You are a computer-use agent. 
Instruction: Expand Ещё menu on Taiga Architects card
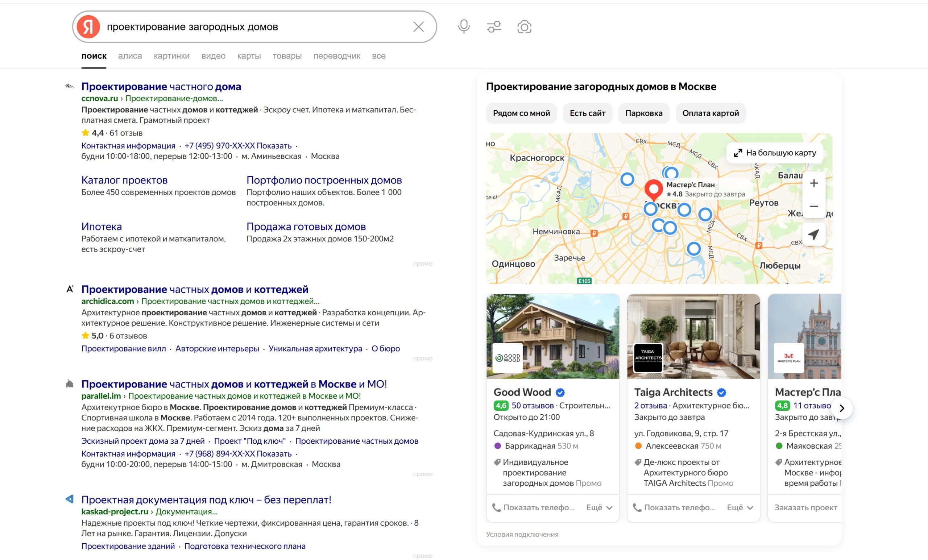click(740, 508)
